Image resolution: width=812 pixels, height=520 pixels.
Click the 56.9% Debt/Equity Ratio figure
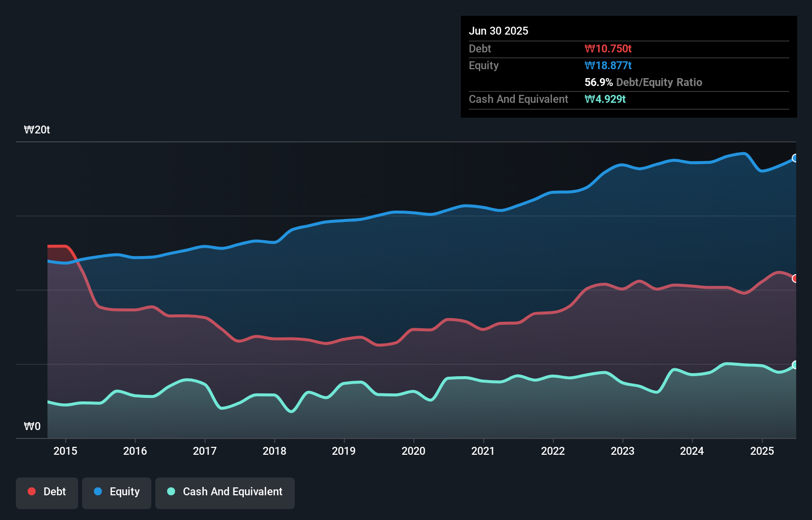597,82
